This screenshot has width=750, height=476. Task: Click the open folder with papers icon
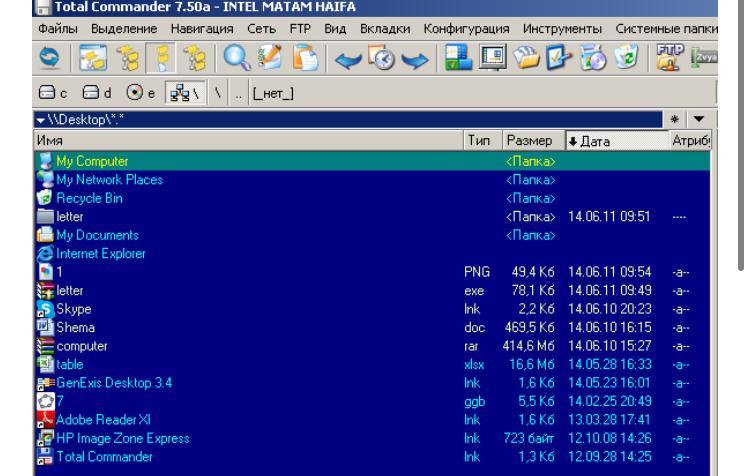coord(526,58)
